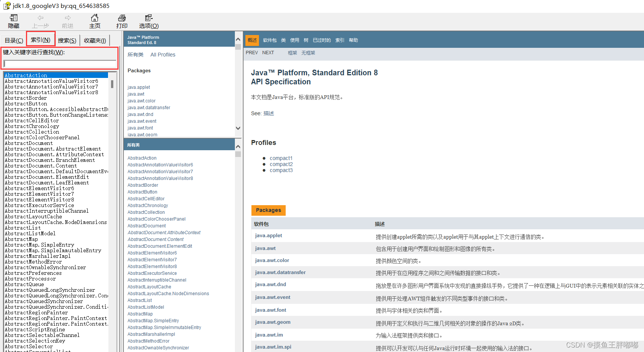Click the PREV navigation link
This screenshot has height=352, width=644.
[252, 53]
